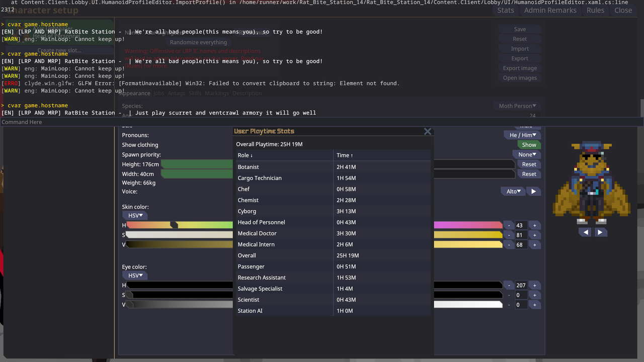644x362 pixels.
Task: Open the He / Him pronouns dropdown
Action: (522, 135)
